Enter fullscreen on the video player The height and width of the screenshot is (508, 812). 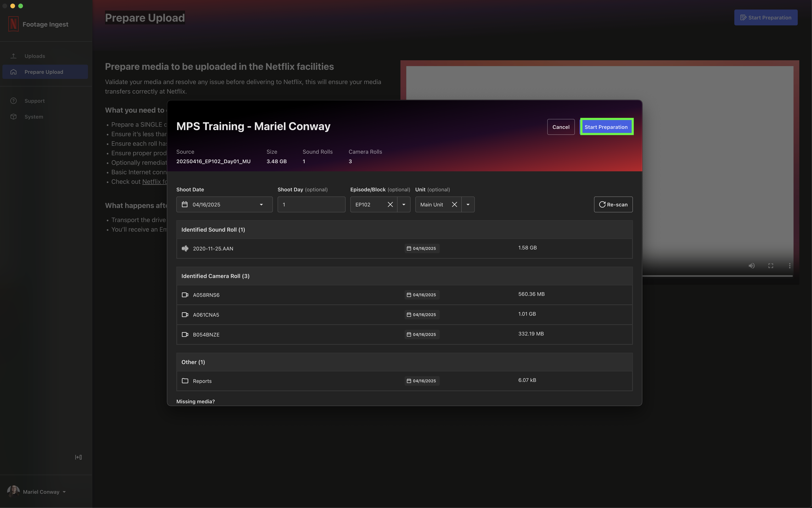click(x=771, y=266)
